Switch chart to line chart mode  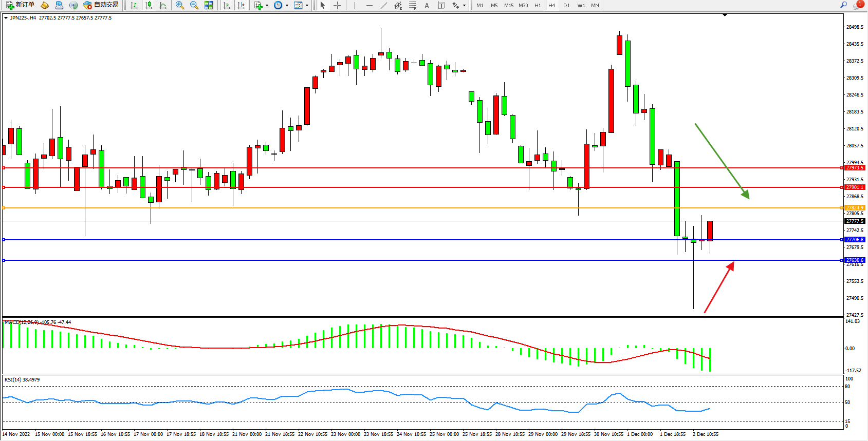(163, 5)
